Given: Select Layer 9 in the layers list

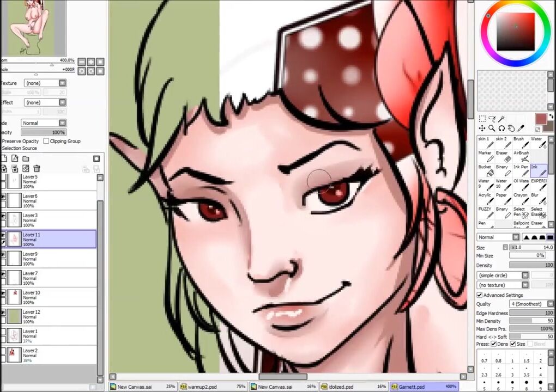Looking at the screenshot, I should tap(49, 259).
